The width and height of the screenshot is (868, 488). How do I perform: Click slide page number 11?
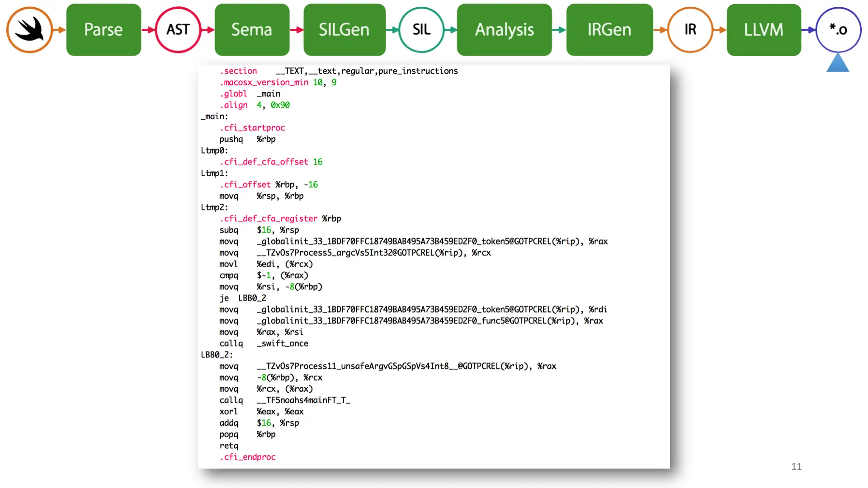(796, 467)
